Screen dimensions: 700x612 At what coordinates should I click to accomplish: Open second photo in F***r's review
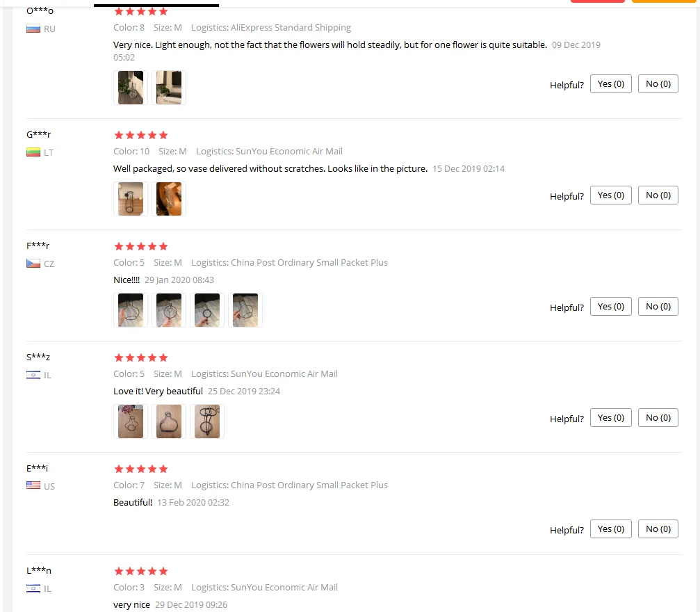169,310
